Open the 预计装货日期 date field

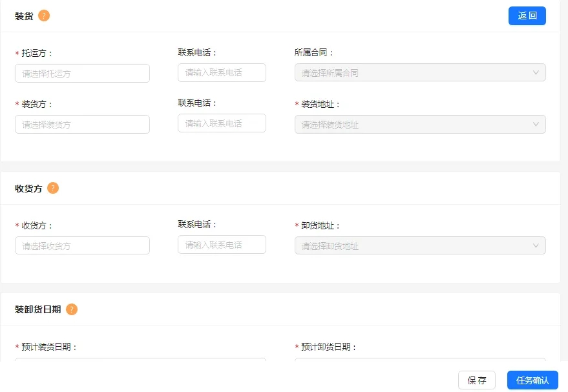tap(140, 360)
